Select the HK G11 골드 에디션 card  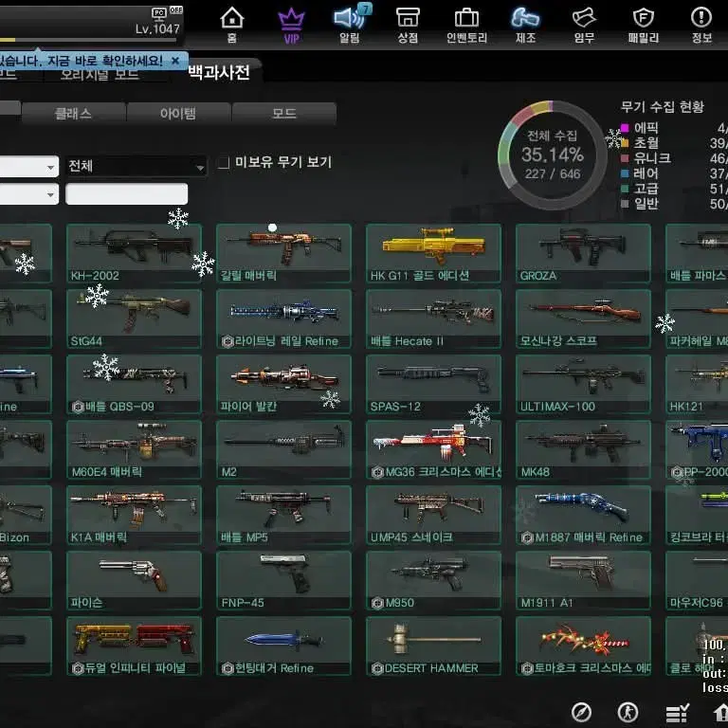pyautogui.click(x=433, y=253)
